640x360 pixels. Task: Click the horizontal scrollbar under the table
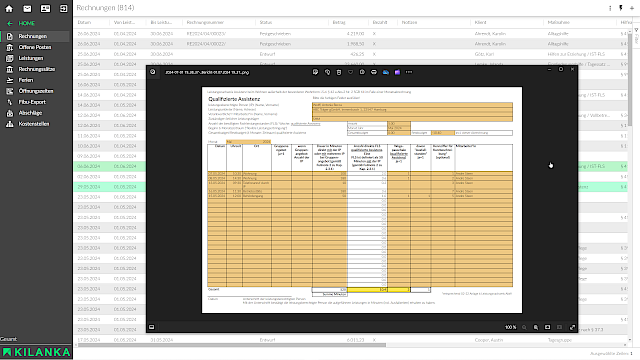(232, 345)
